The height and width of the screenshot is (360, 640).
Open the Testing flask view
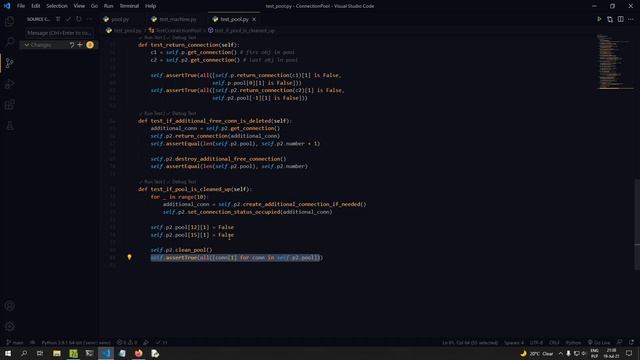[9, 126]
